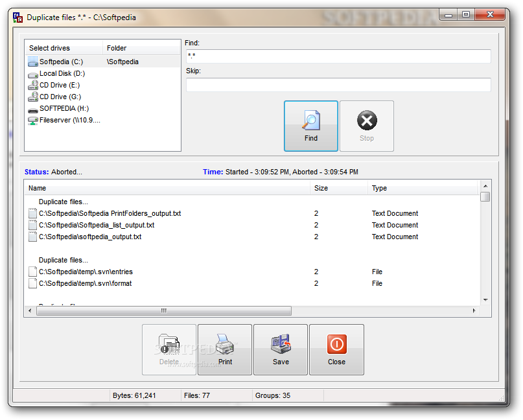Click the Delete button
This screenshot has height=420, width=523.
(169, 349)
